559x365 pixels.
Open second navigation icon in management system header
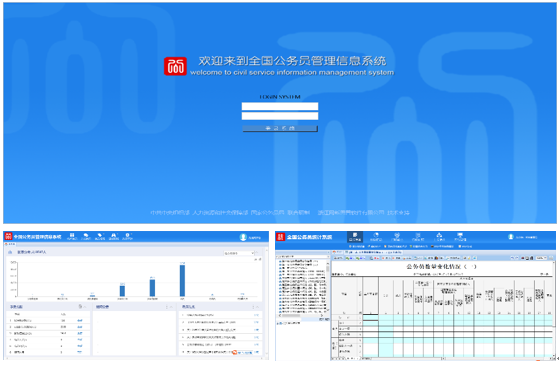click(86, 236)
